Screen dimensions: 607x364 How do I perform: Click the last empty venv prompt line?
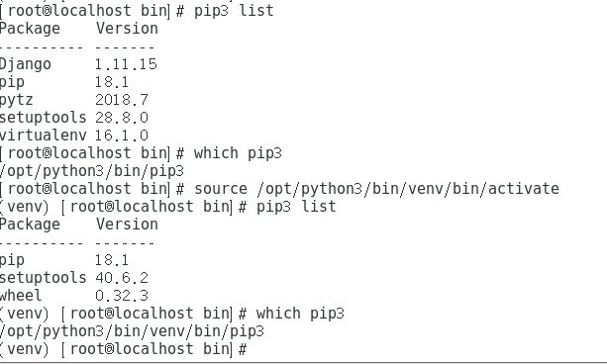tap(123, 349)
